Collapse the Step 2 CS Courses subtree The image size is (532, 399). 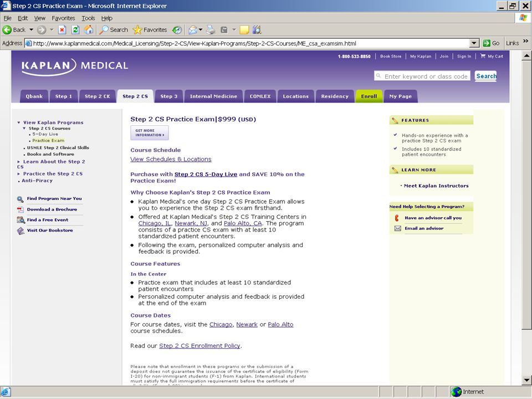point(24,128)
